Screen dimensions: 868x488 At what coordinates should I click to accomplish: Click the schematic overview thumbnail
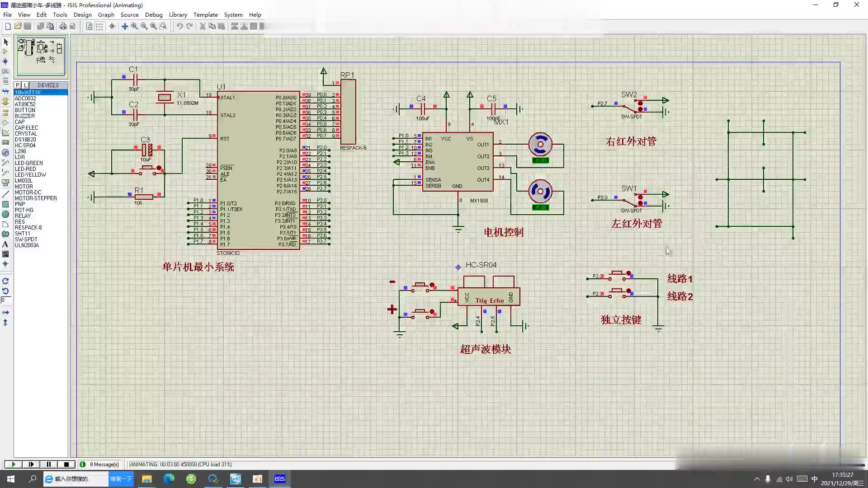41,56
